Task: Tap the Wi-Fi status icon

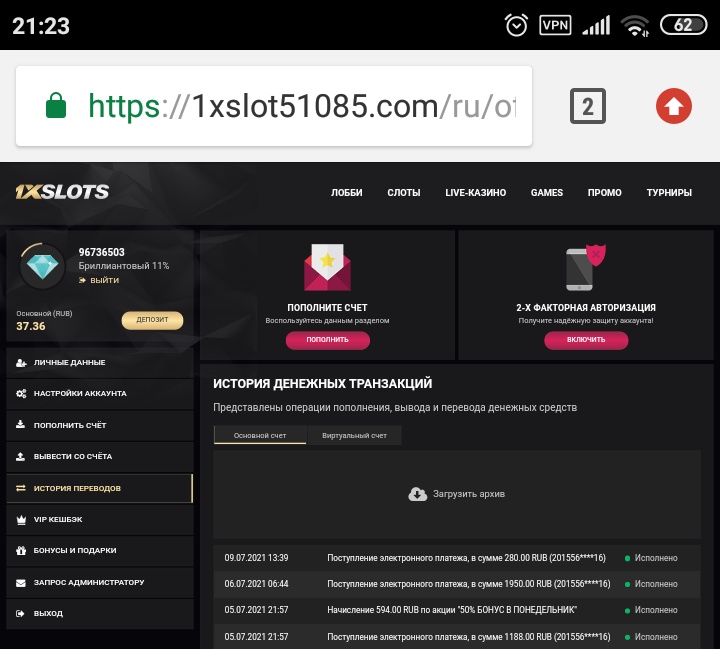Action: 635,25
